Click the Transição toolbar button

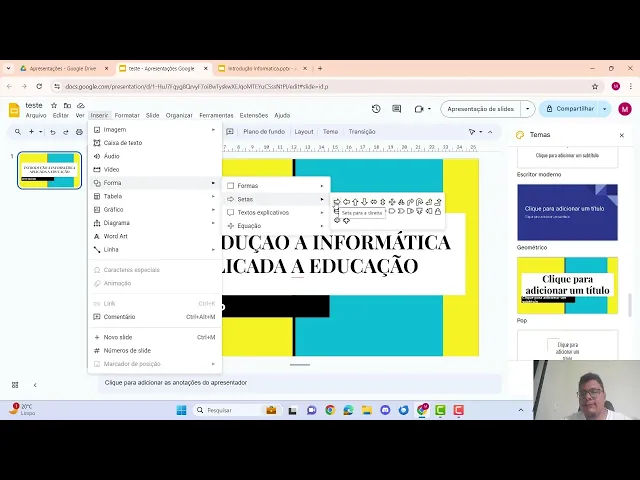click(362, 132)
